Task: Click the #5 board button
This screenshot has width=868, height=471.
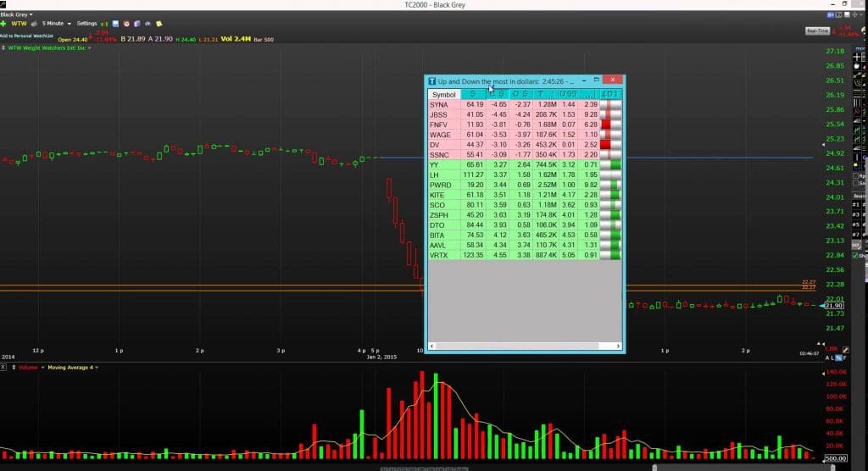Action: click(856, 224)
